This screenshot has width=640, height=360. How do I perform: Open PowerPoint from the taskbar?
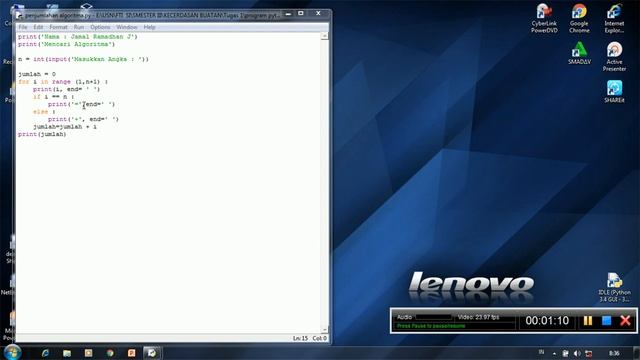[x=131, y=353]
